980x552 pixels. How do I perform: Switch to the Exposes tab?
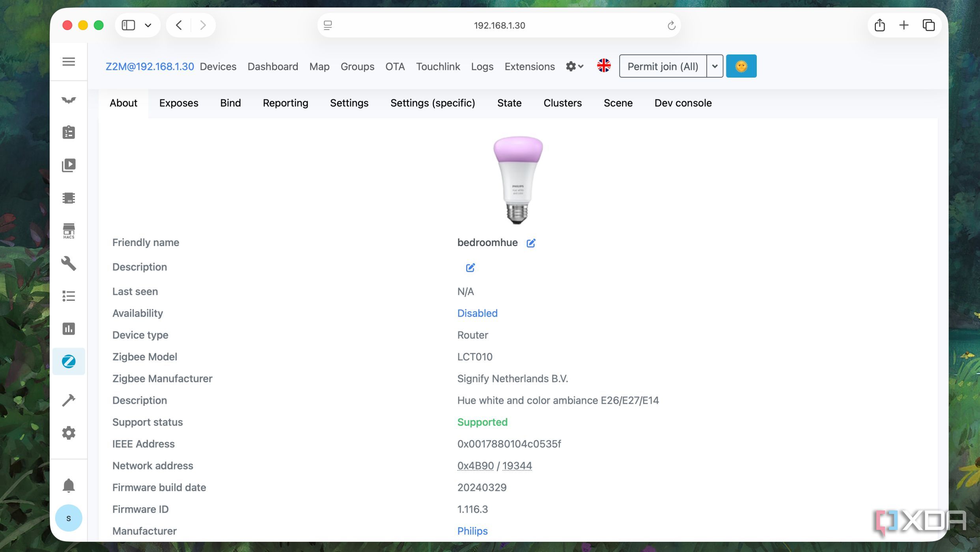point(179,103)
